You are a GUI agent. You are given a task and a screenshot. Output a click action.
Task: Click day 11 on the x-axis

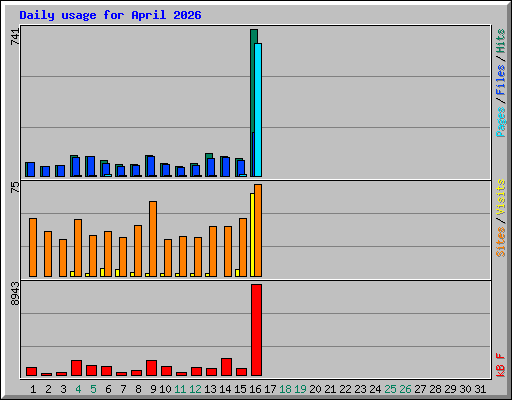point(180,389)
